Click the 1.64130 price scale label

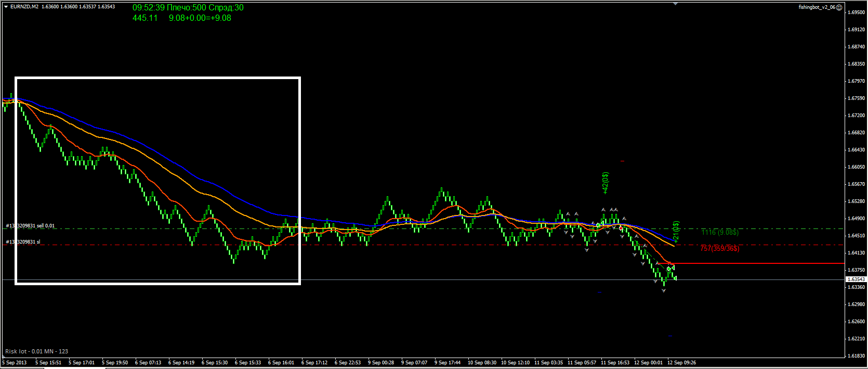pos(856,252)
